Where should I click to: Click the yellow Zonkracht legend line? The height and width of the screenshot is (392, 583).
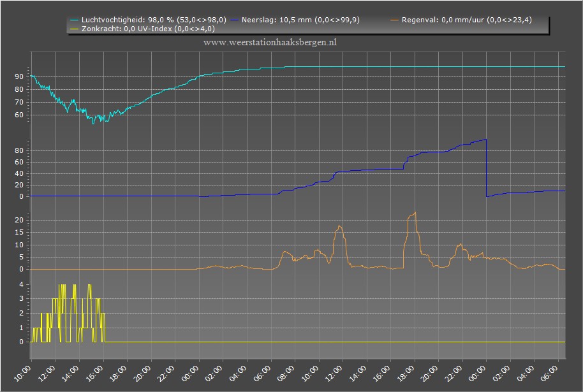(75, 29)
